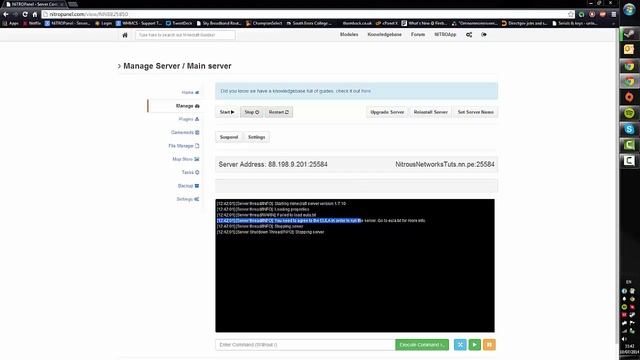
Task: Open Map Store in the sidebar
Action: 186,159
